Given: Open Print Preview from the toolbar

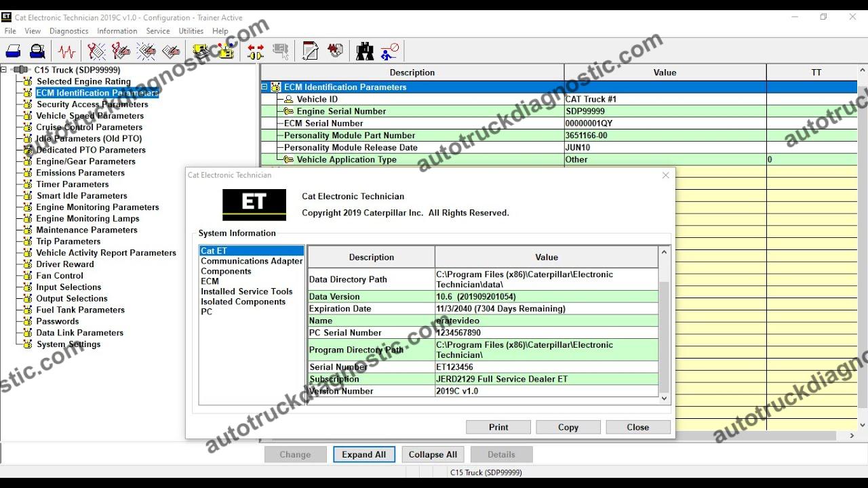Looking at the screenshot, I should (x=38, y=52).
